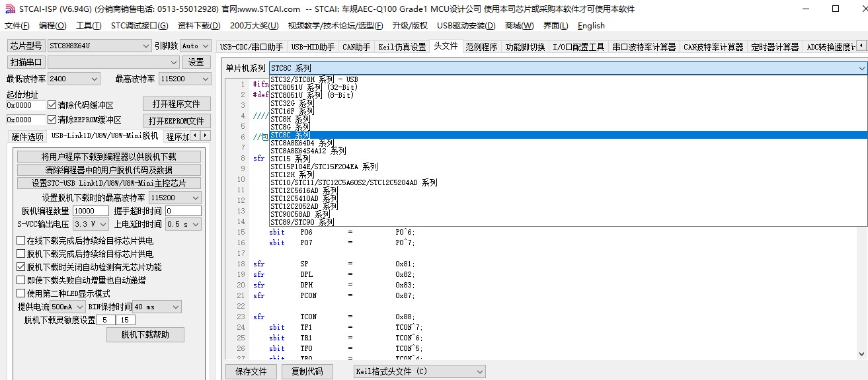Click the 设置 button beside serial port
Viewport: 868px width, 380px height.
pos(196,62)
